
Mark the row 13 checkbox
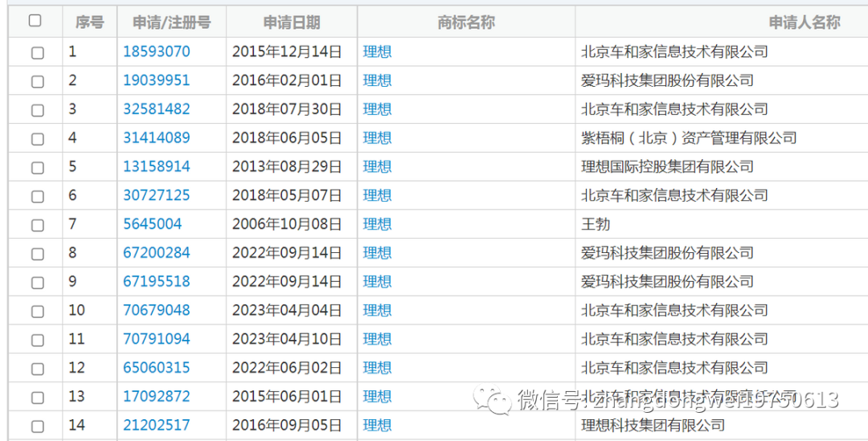[x=37, y=398]
